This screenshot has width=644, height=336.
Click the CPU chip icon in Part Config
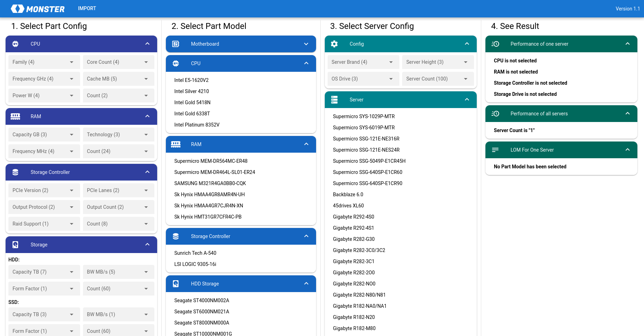(15, 44)
